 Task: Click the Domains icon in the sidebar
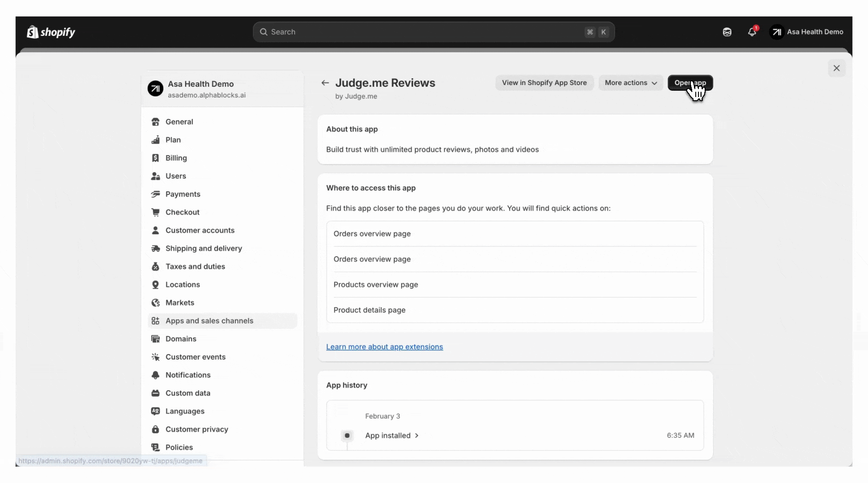(x=155, y=339)
